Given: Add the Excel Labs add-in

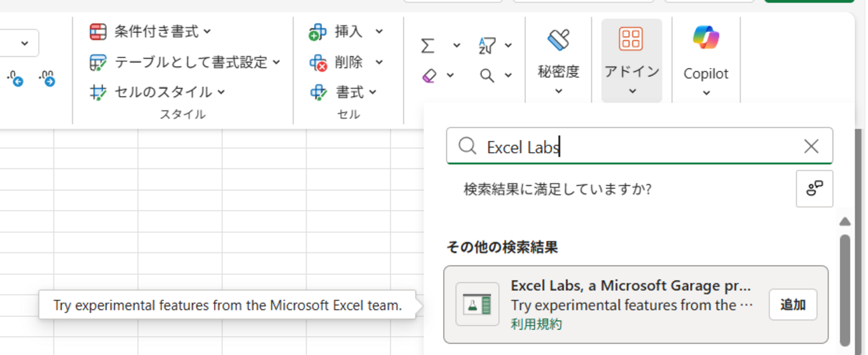Looking at the screenshot, I should click(792, 305).
